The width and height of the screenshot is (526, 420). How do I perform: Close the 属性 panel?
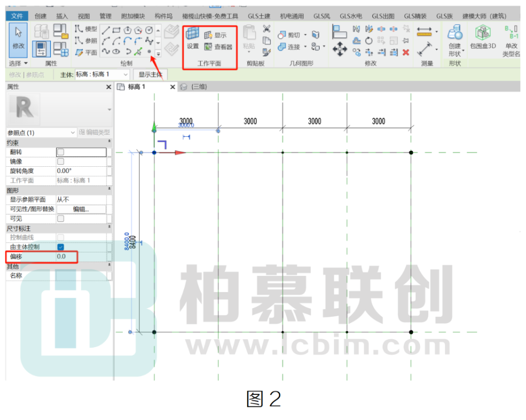[108, 87]
